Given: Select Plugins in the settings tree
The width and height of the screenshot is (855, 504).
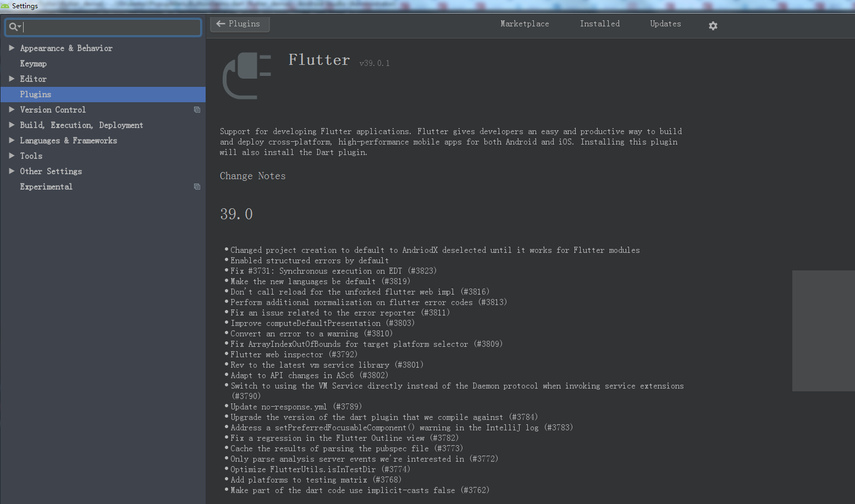Looking at the screenshot, I should [x=103, y=95].
